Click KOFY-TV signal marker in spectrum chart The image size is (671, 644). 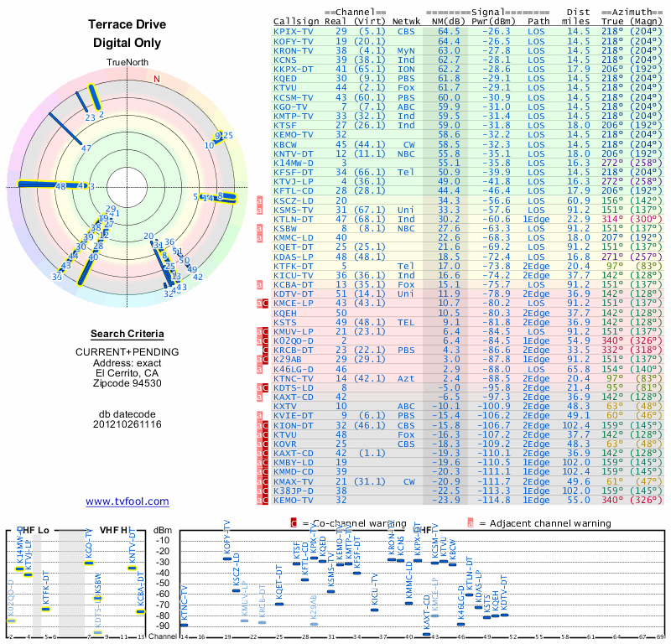point(227,558)
